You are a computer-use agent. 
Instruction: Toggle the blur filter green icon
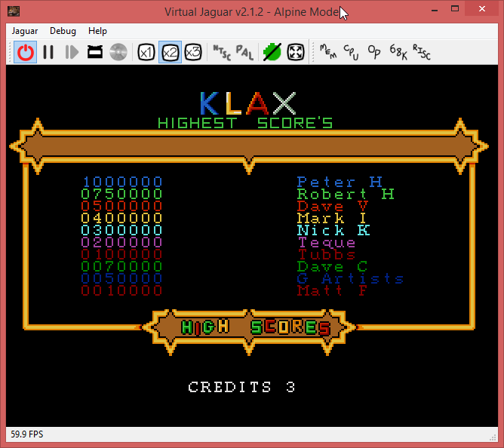pyautogui.click(x=272, y=52)
